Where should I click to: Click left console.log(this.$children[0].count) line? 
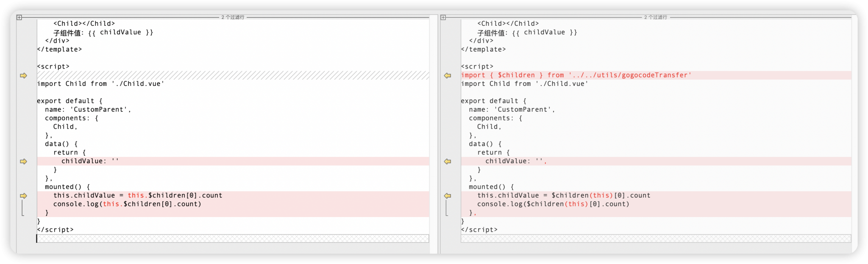pyautogui.click(x=127, y=204)
